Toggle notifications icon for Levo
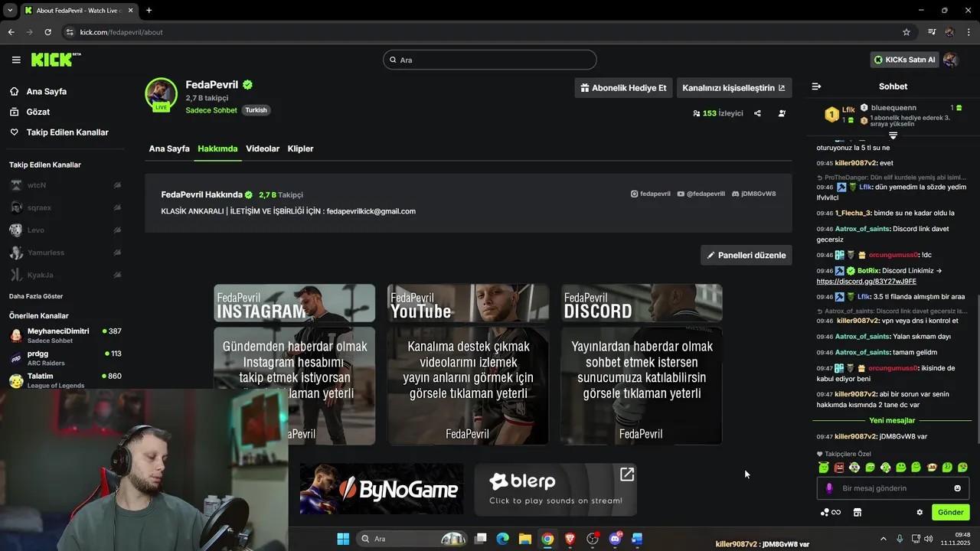Image resolution: width=980 pixels, height=551 pixels. point(117,230)
